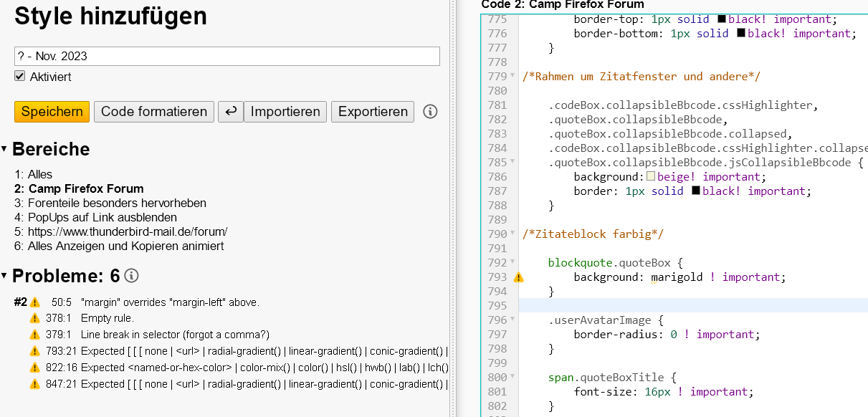Fold the code block at line 792
This screenshot has width=868, height=417.
512,262
